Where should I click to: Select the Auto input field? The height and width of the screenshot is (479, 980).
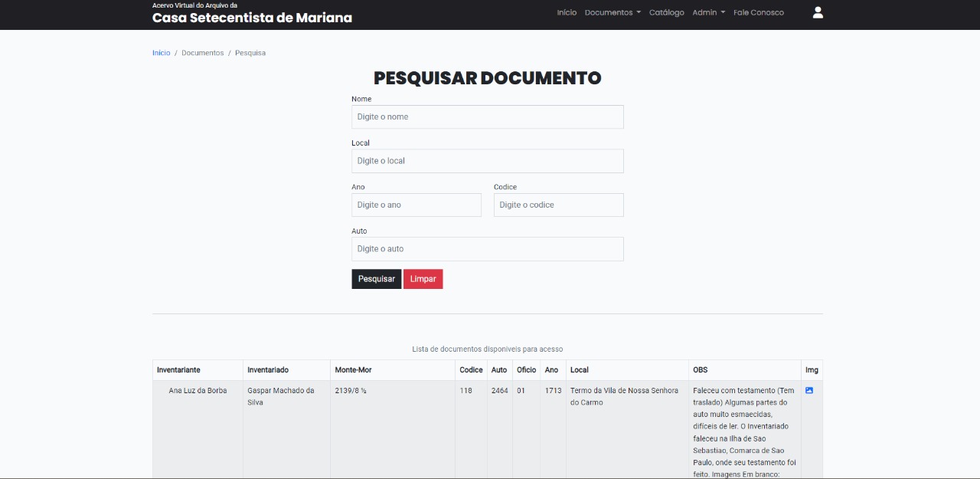tap(487, 249)
